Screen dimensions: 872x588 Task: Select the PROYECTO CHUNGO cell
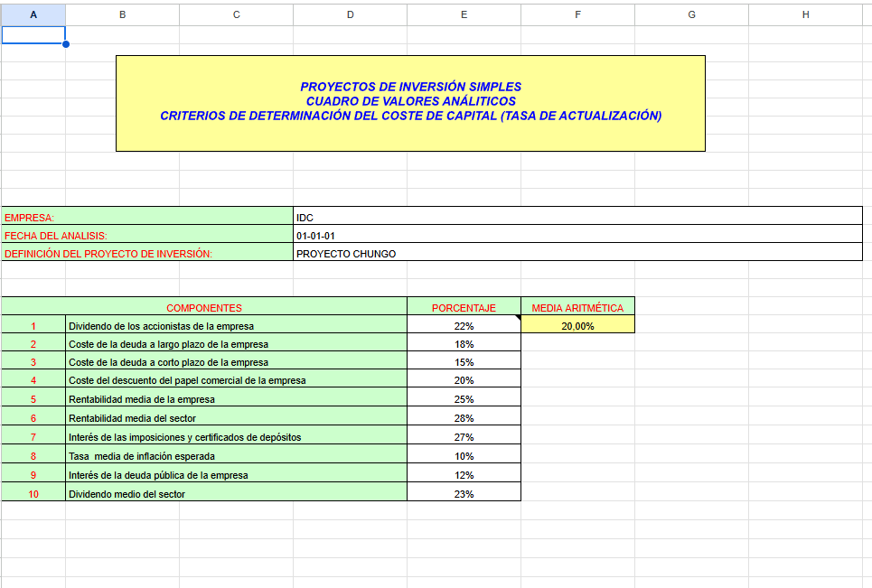click(x=577, y=254)
